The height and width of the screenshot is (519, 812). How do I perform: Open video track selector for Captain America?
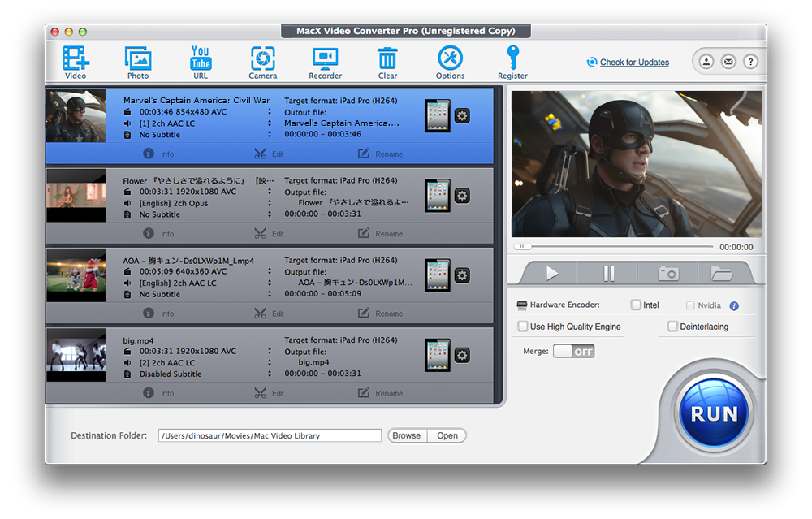(270, 112)
